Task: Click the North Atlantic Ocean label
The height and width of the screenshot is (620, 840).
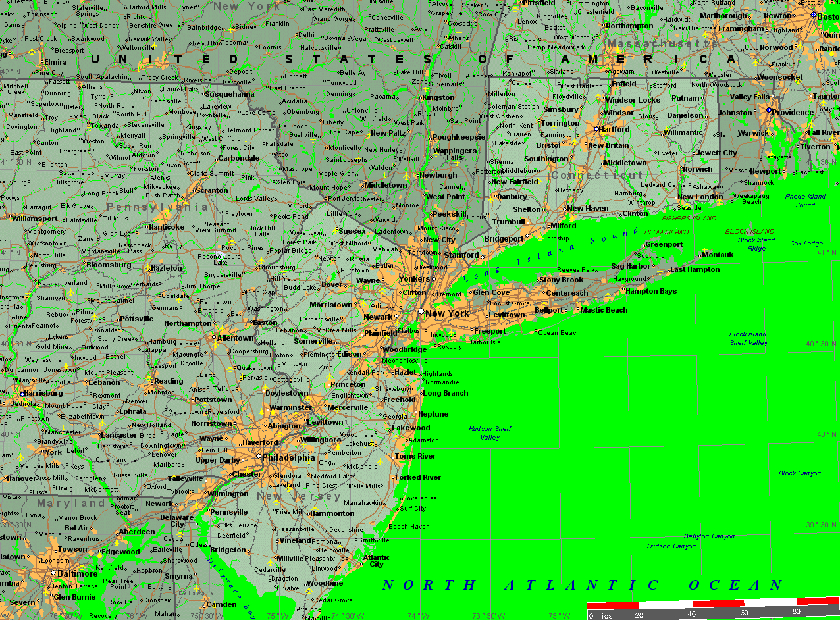Action: tap(581, 584)
